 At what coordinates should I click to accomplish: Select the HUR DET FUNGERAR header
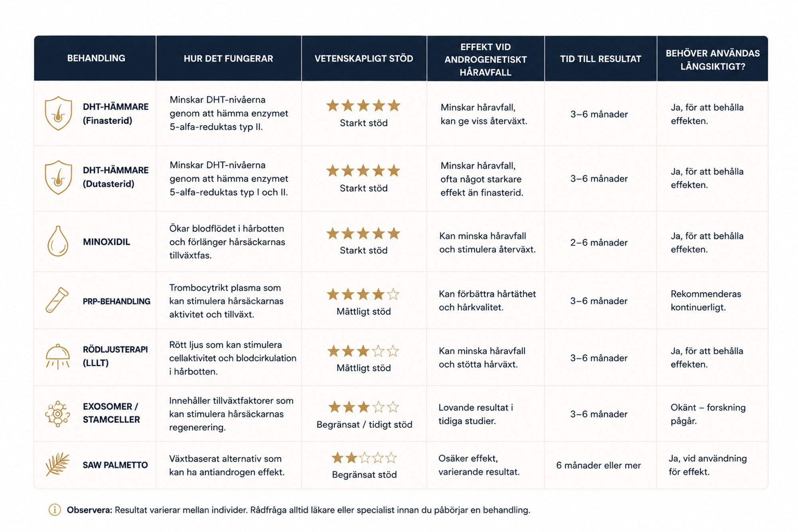pos(228,59)
